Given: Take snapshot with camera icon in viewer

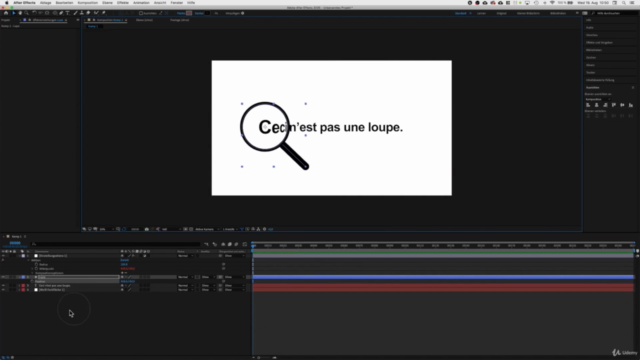Looking at the screenshot, I should click(x=147, y=229).
